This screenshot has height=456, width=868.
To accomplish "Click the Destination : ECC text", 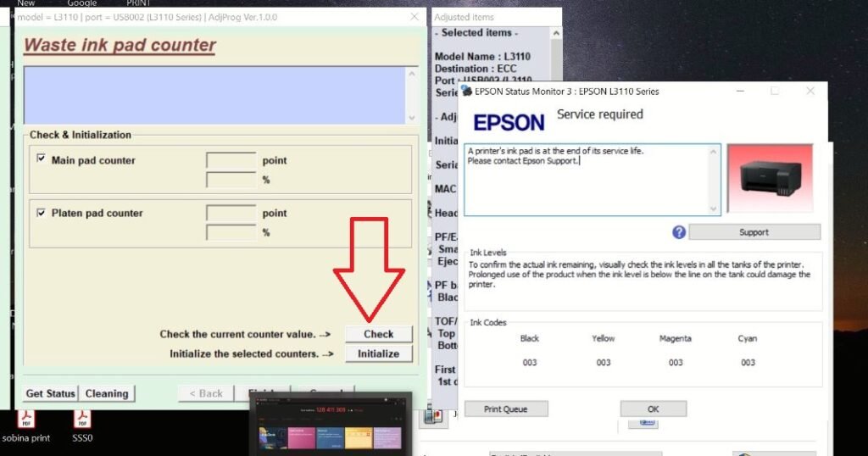I will [x=476, y=69].
